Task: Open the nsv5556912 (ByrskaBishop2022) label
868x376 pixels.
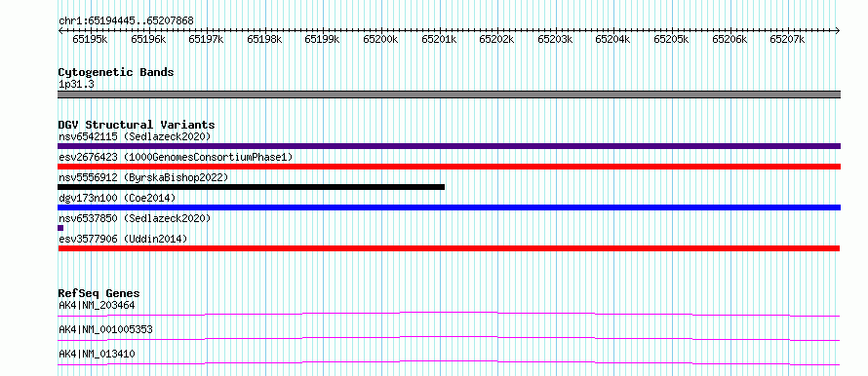Action: [143, 177]
